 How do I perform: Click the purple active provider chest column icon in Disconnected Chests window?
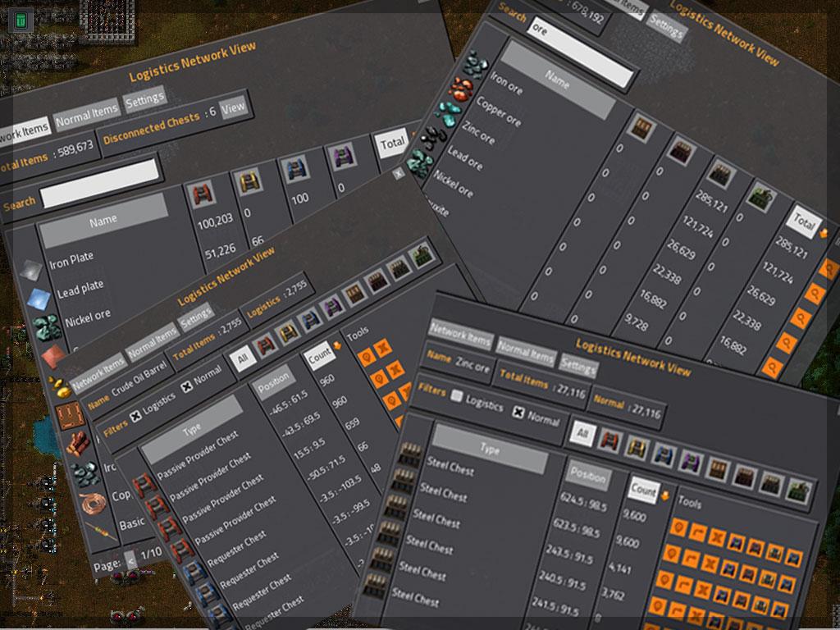point(342,155)
